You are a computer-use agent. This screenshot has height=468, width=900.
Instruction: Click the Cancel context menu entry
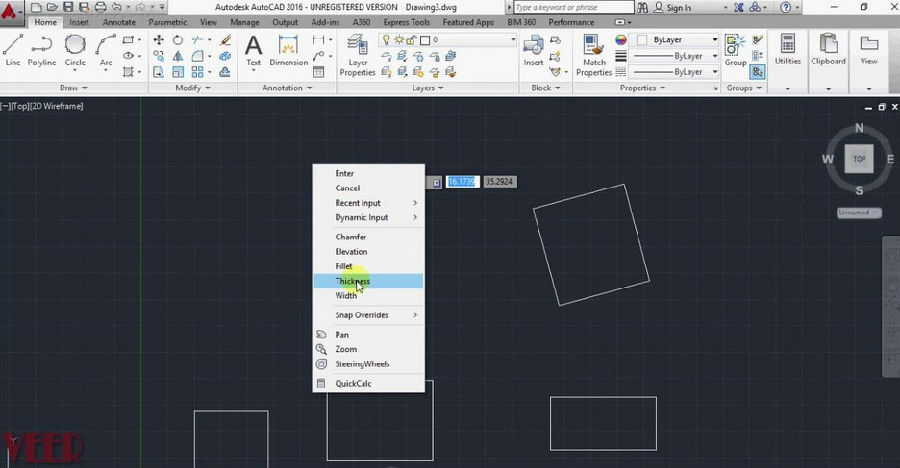[x=368, y=188]
